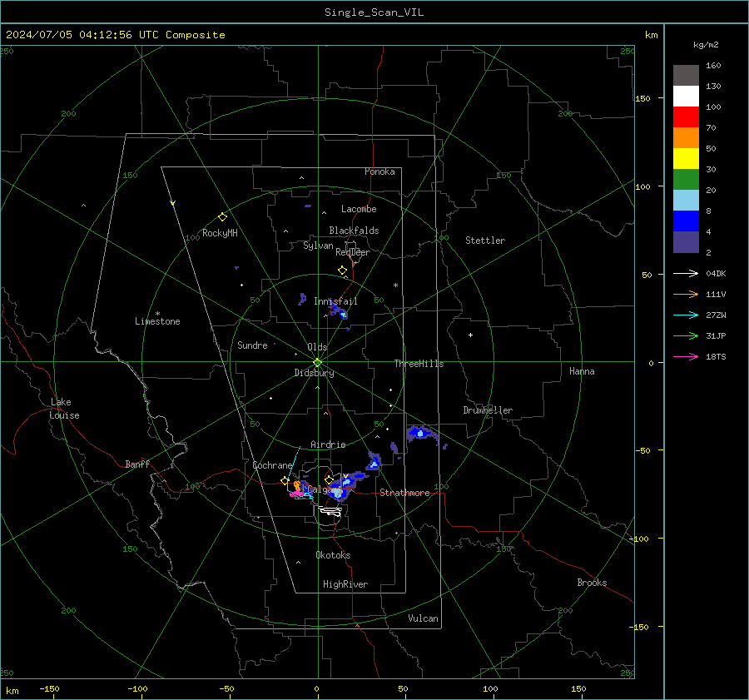
Task: Click the Stettler city label
Action: click(485, 241)
